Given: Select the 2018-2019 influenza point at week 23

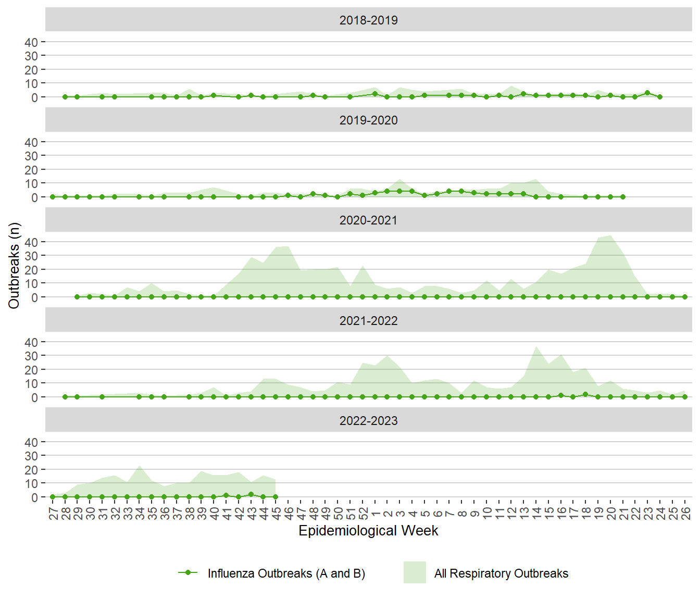Looking at the screenshot, I should 647,93.
